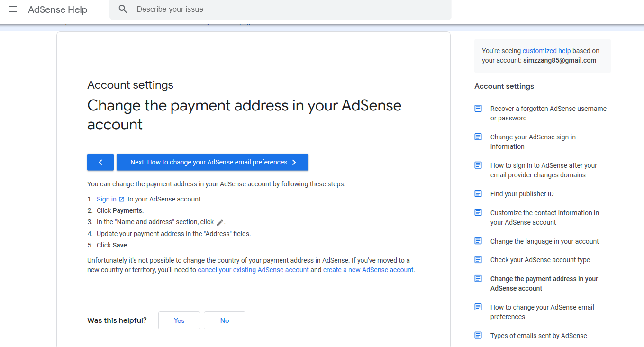Click the main article title heading
This screenshot has width=644, height=347.
[244, 115]
